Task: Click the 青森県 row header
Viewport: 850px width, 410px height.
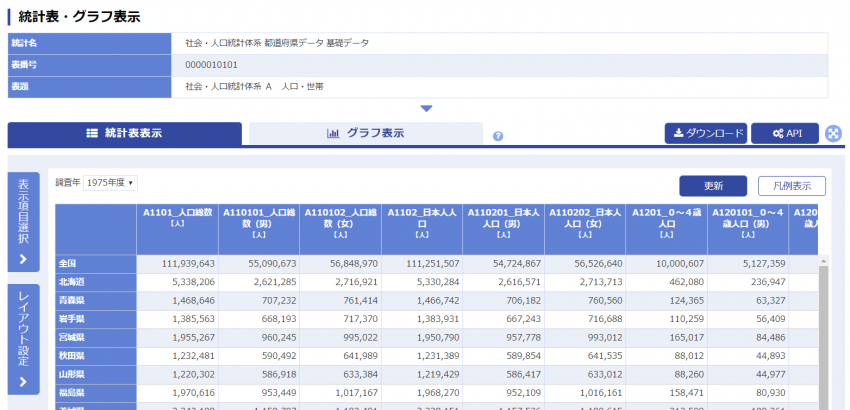Action: (96, 301)
